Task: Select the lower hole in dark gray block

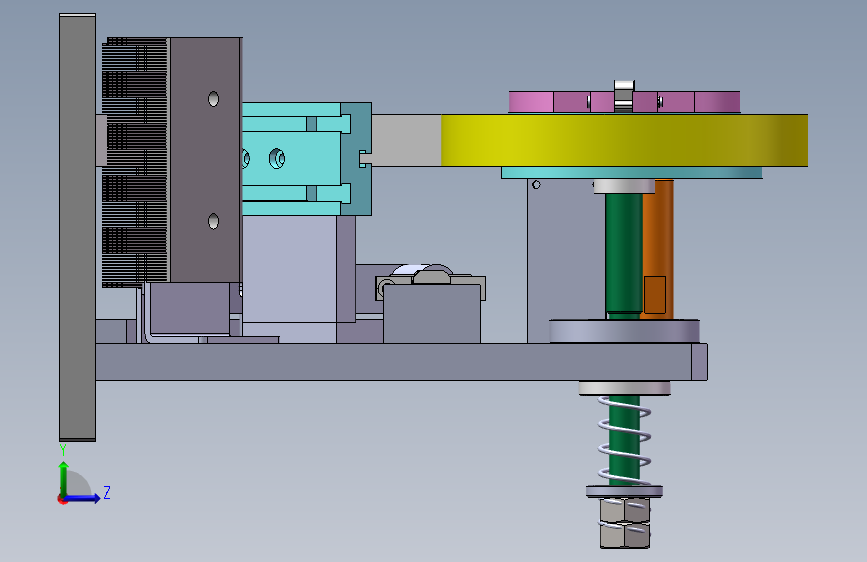Action: (213, 221)
